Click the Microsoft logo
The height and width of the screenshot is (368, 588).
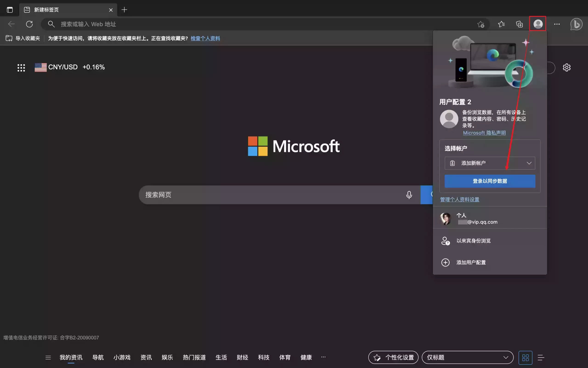click(294, 146)
